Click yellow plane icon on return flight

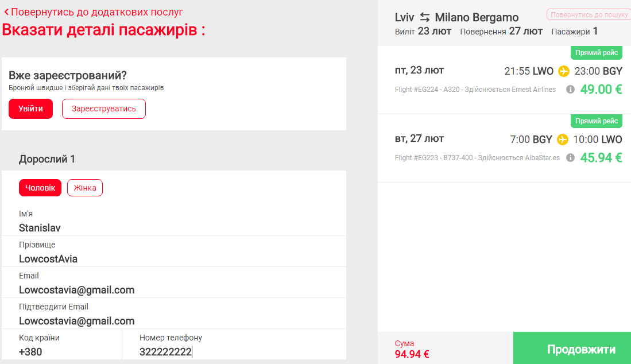tap(563, 140)
